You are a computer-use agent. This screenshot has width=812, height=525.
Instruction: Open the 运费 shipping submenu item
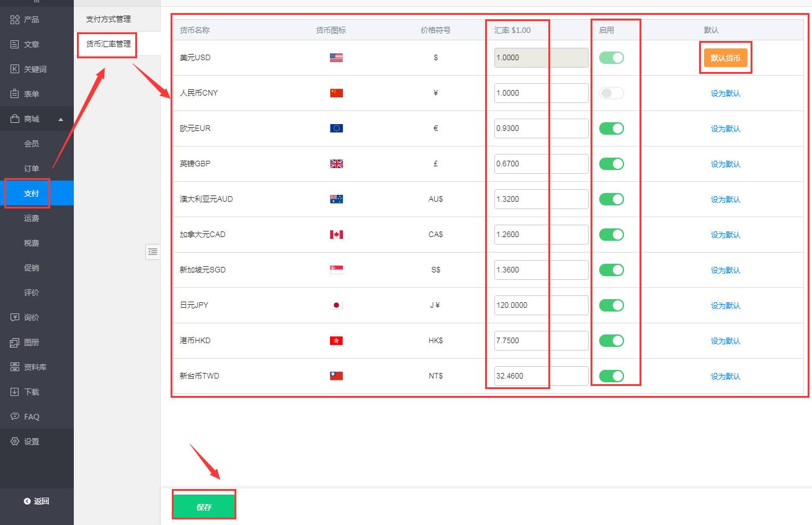pos(32,218)
